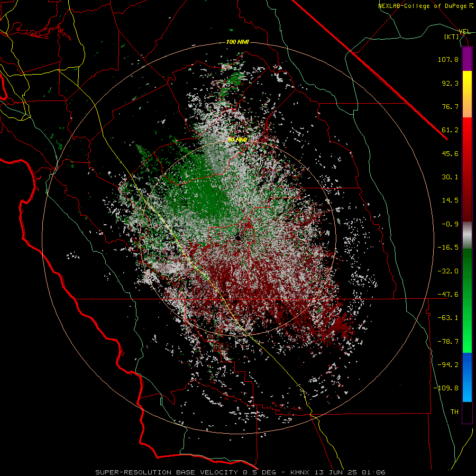
Task: Click the -78.7 velocity scale value
Action: (448, 341)
